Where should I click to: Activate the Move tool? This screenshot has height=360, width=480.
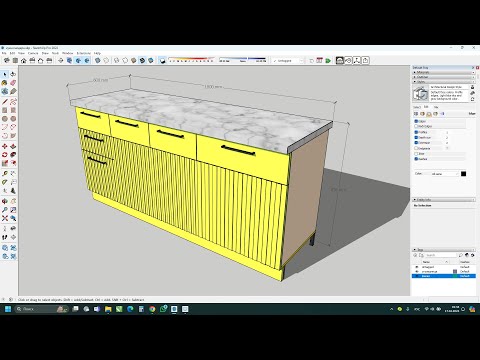(x=5, y=146)
